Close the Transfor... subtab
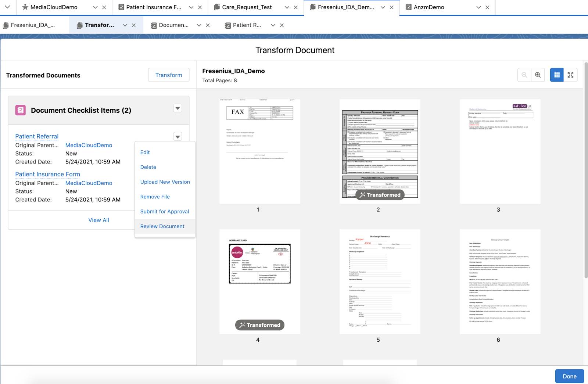Image resolution: width=588 pixels, height=384 pixels. 134,25
